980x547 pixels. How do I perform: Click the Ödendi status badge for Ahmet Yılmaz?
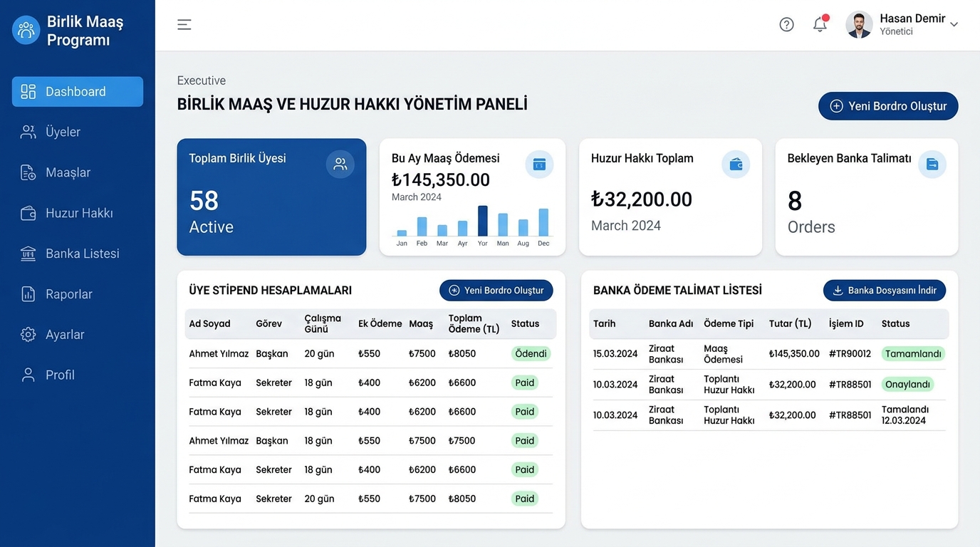click(531, 354)
